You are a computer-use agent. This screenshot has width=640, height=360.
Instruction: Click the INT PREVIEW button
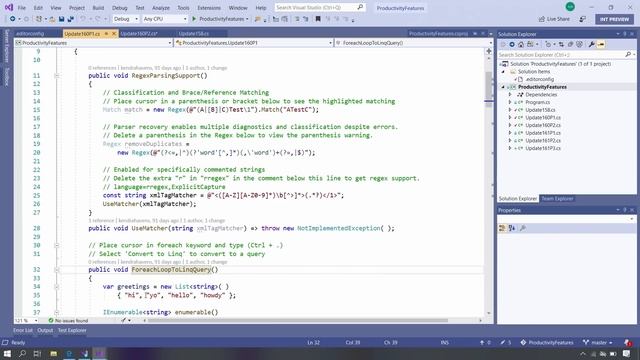coord(614,19)
